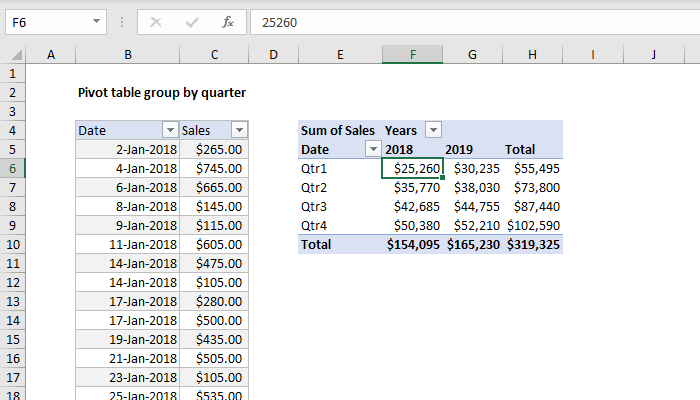
Task: Select the $52,210 cell
Action: point(473,225)
